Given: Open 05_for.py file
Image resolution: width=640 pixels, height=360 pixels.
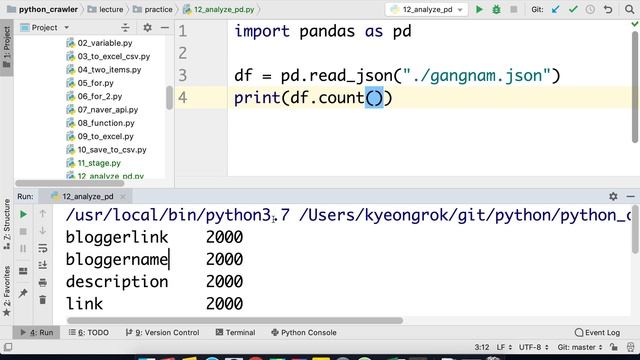Looking at the screenshot, I should [x=90, y=83].
